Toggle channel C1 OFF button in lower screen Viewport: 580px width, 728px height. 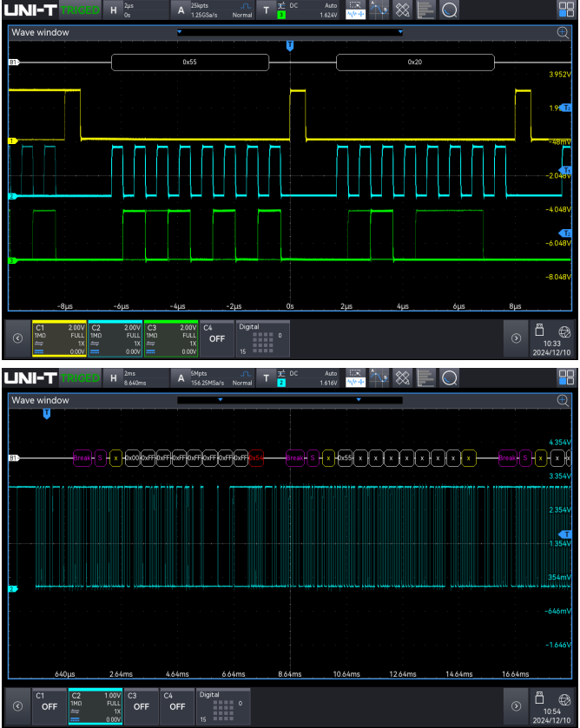pos(49,705)
